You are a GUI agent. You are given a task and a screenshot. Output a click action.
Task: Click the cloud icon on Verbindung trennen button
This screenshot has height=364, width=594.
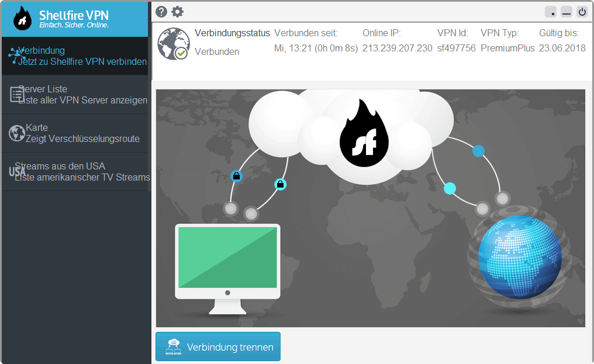[174, 346]
